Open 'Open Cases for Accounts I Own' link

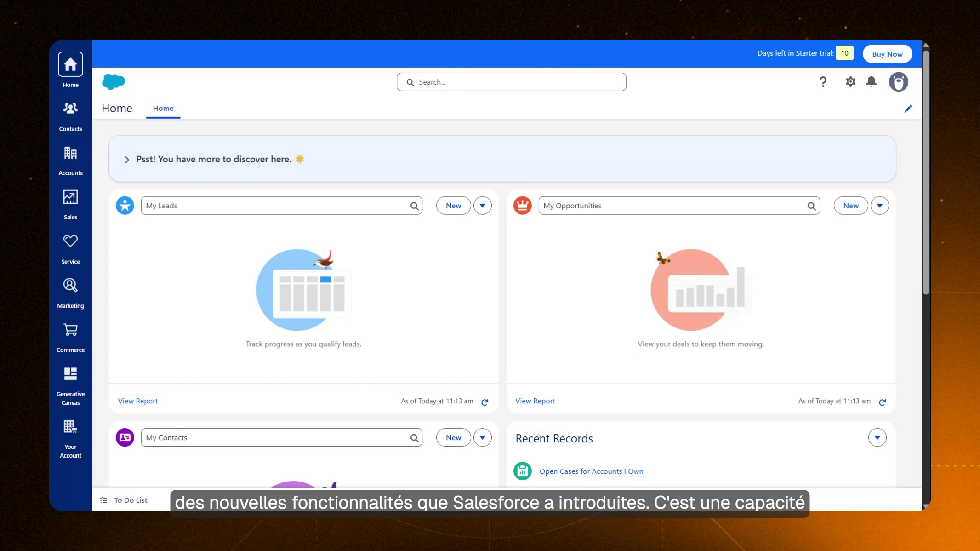[591, 471]
